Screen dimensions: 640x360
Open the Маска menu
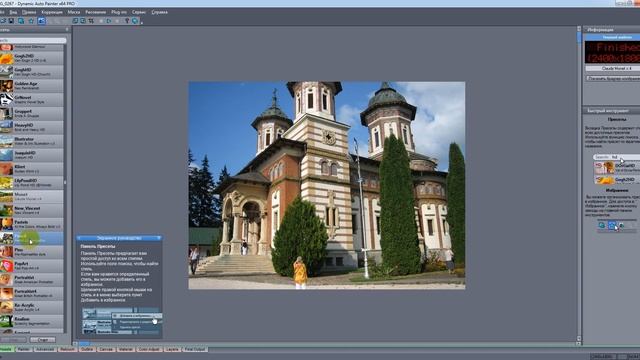(74, 12)
